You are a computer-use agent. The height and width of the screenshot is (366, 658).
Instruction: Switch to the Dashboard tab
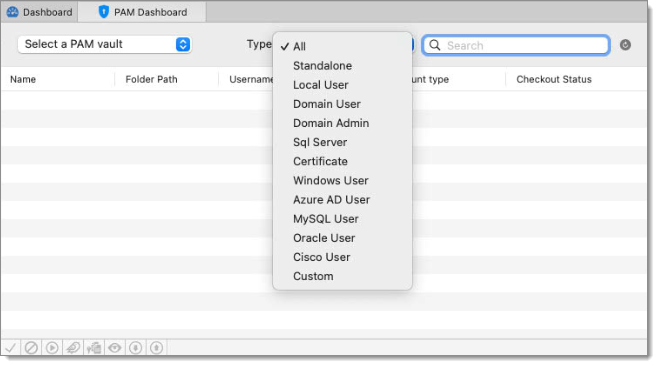[40, 12]
